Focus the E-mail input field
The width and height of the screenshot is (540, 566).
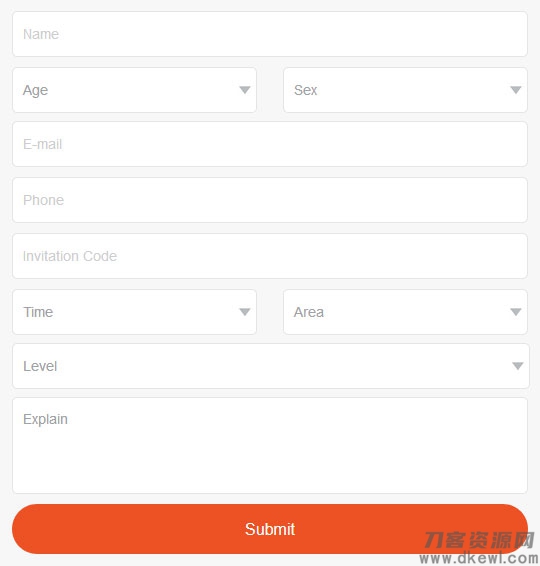pyautogui.click(x=270, y=144)
